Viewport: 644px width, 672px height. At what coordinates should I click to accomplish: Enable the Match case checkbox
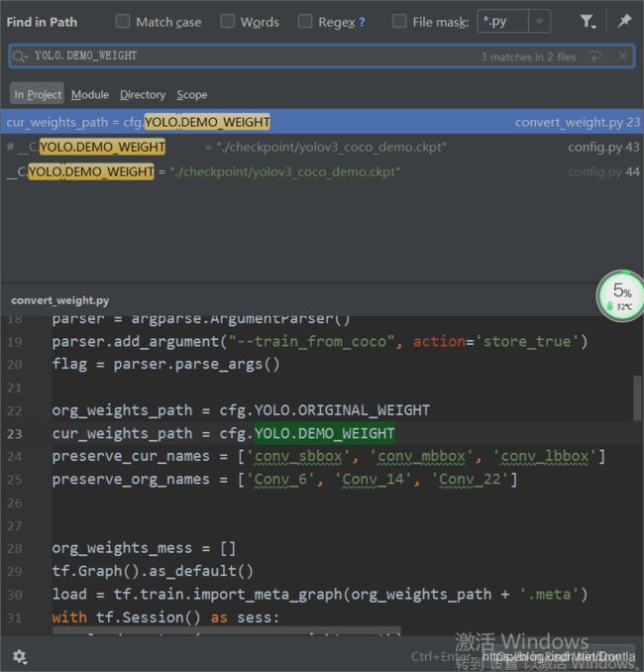[x=123, y=21]
